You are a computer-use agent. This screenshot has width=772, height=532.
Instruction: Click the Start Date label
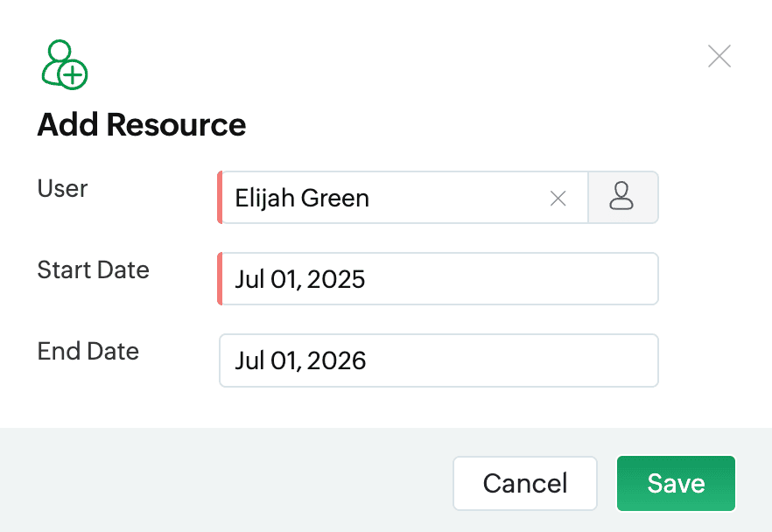tap(93, 269)
